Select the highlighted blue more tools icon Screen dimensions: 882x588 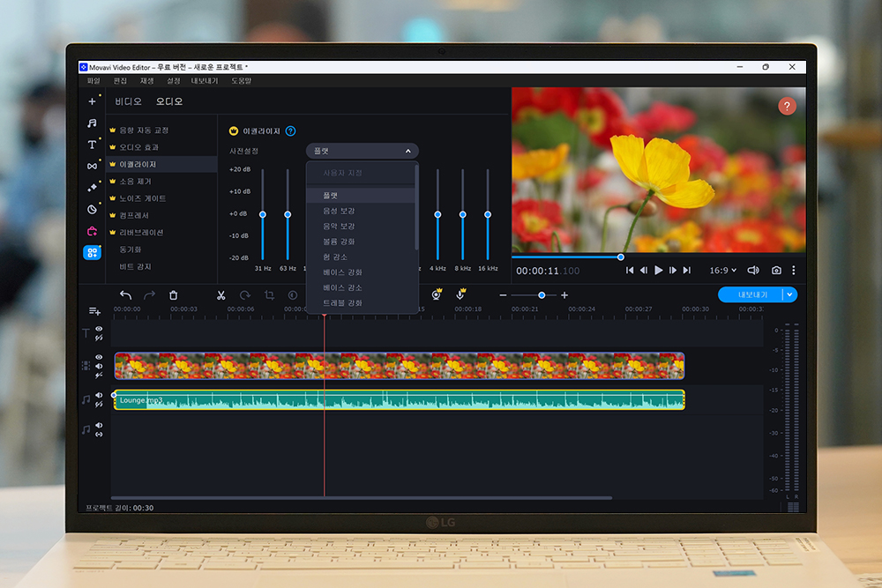[x=93, y=253]
